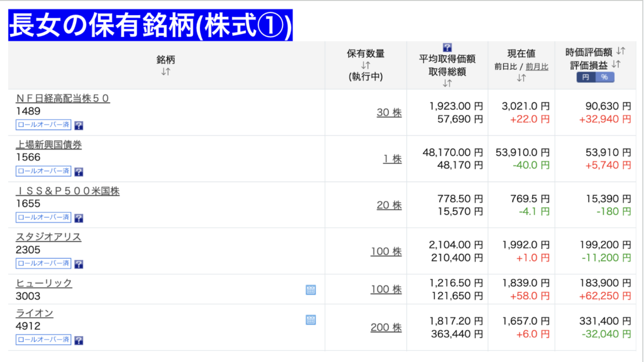Viewport: 644px width, 362px height.
Task: Click the help icon above 平均取得価額
Action: [x=447, y=47]
